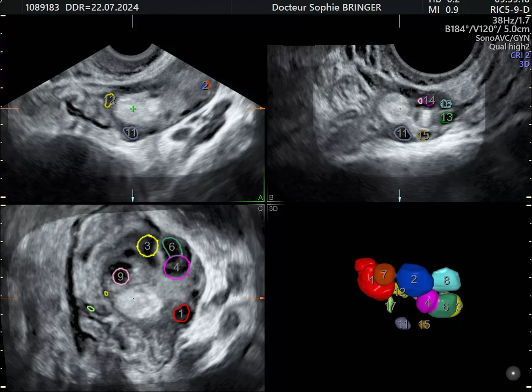
Task: Select green-outlined follicle 6 in panel C
Action: coord(172,246)
